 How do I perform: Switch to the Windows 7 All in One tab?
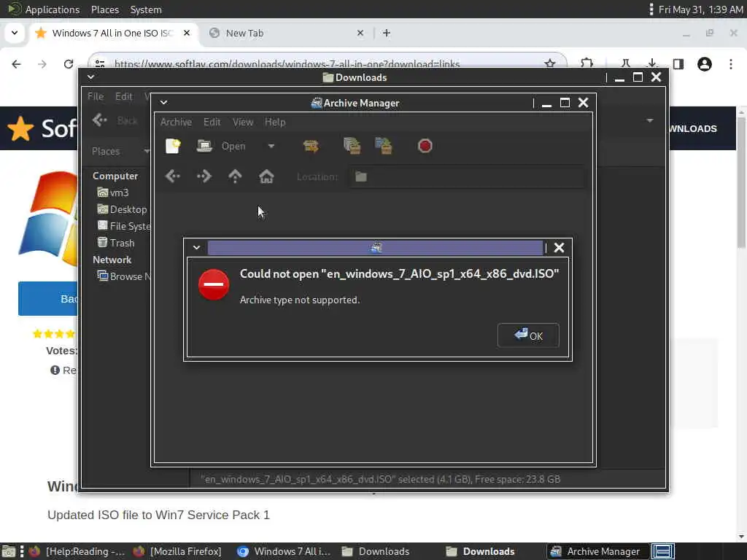coord(112,33)
